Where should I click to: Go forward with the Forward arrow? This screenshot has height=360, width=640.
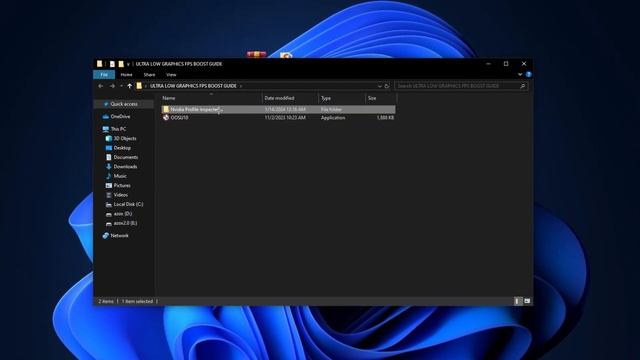pyautogui.click(x=112, y=86)
